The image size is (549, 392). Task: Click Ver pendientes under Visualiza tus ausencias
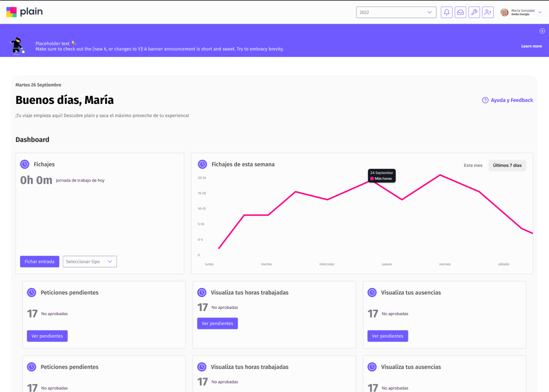tap(387, 336)
